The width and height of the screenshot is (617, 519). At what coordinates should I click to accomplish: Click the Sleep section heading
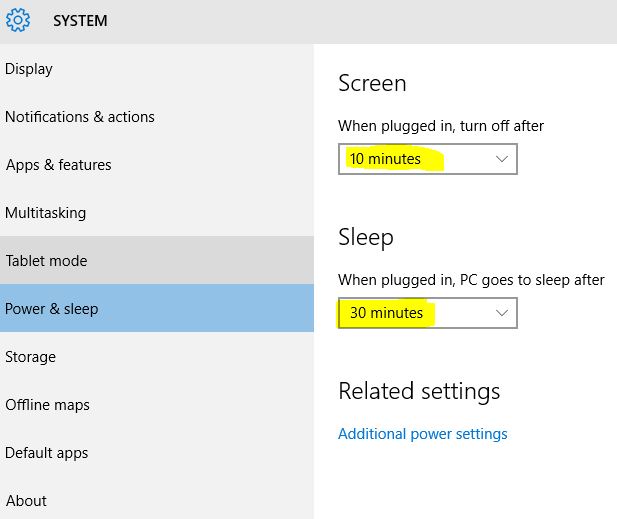[366, 237]
